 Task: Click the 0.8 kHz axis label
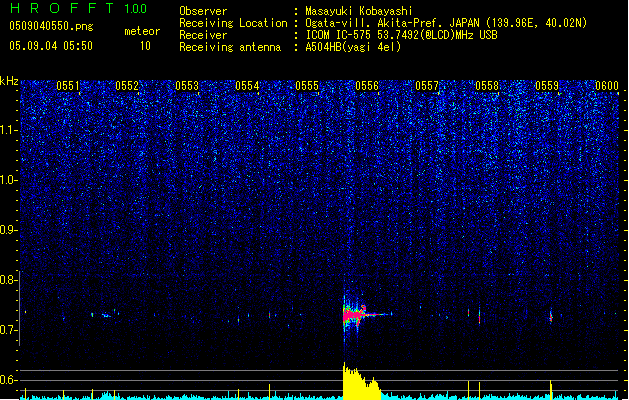(8, 280)
